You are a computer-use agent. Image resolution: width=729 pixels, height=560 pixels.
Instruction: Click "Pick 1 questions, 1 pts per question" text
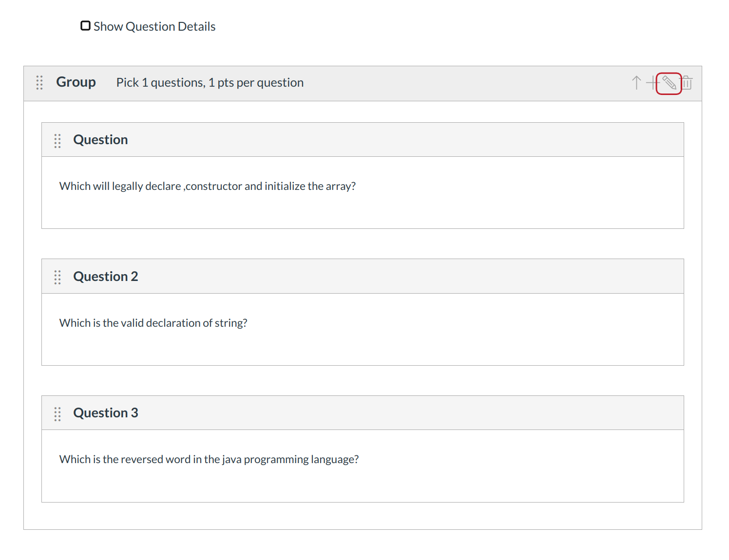pyautogui.click(x=210, y=83)
